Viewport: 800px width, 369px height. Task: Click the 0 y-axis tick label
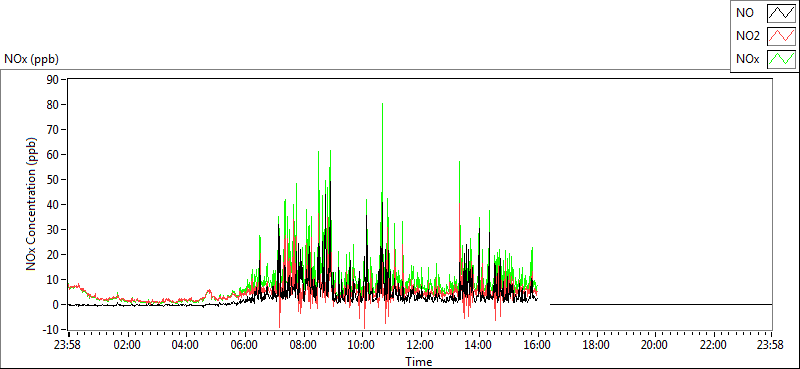56,305
